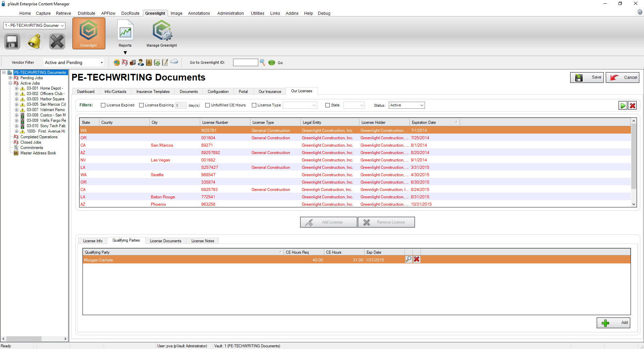Click the person icon in filter toolbar
This screenshot has height=349, width=644.
click(x=141, y=62)
